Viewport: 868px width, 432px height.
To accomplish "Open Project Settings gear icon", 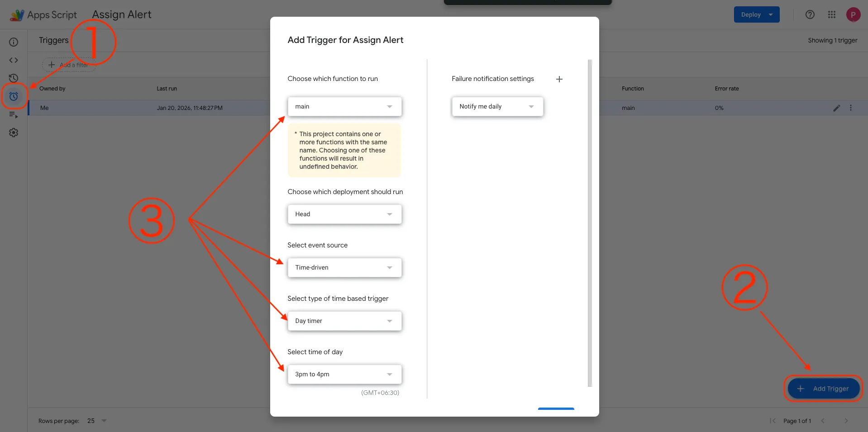I will point(14,133).
